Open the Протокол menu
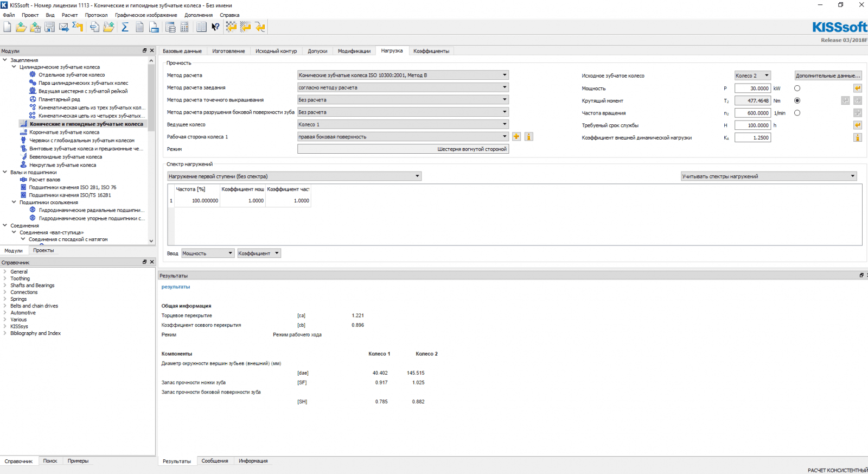Screen dimensions: 868x474 tap(96, 15)
